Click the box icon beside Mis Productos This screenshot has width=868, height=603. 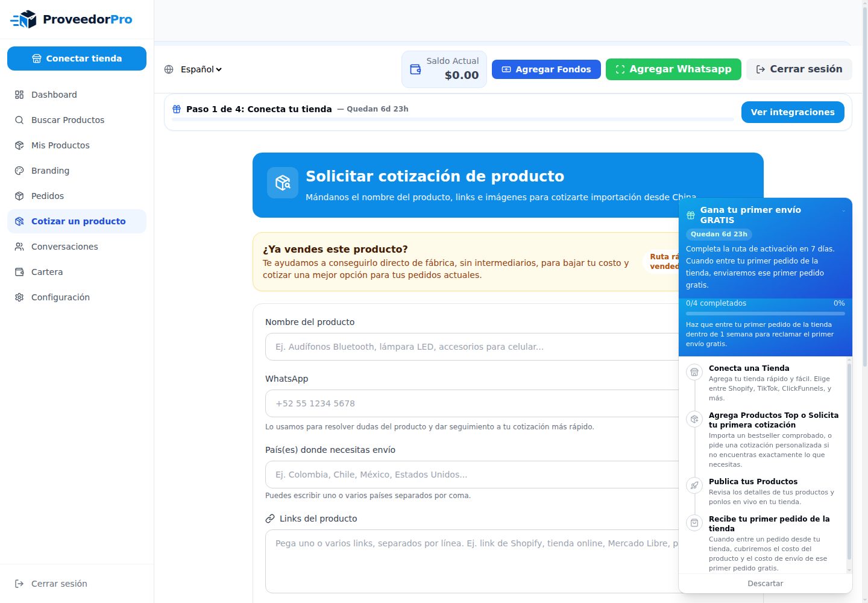pos(19,145)
